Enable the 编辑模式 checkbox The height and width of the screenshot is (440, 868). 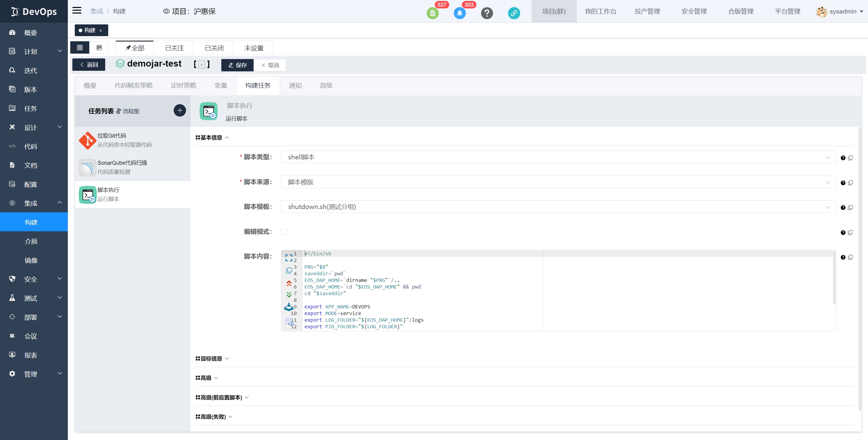pos(284,232)
